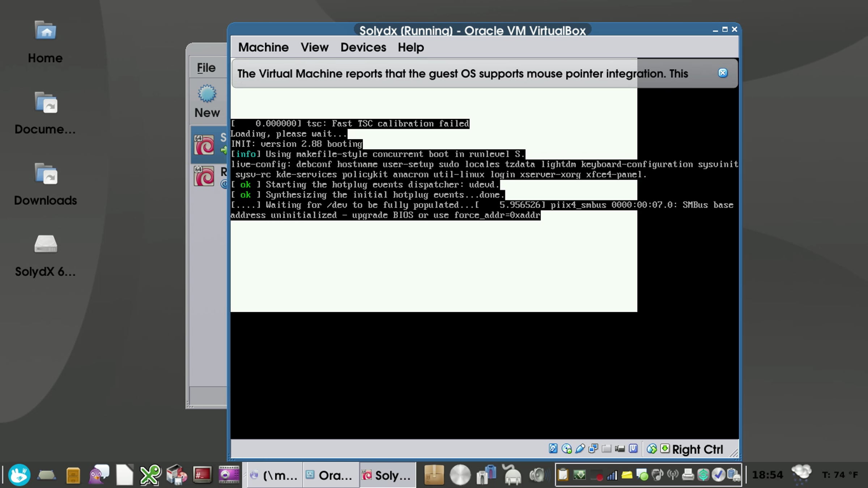
Task: Click the hard disk activity status icon
Action: [x=553, y=449]
